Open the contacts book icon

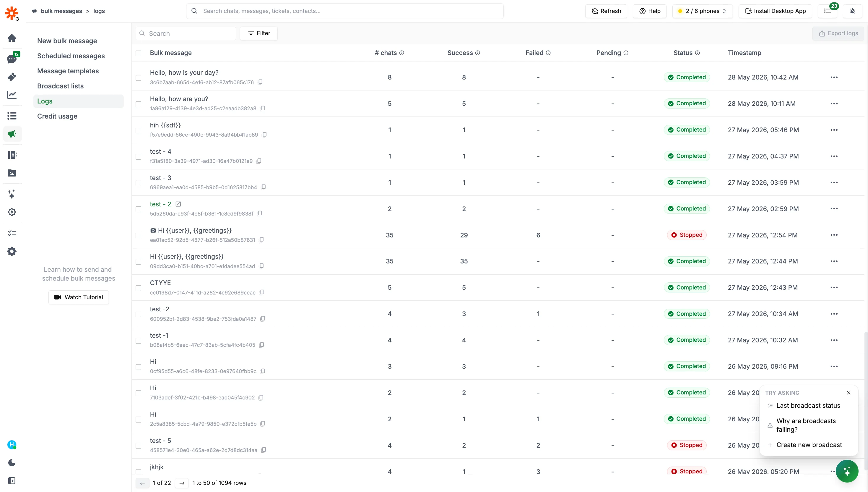[12, 155]
